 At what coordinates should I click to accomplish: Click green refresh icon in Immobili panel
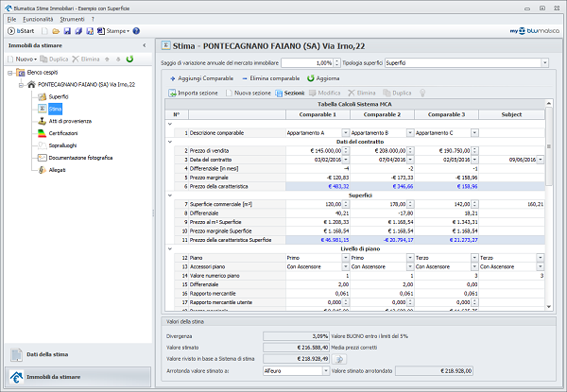click(x=129, y=59)
